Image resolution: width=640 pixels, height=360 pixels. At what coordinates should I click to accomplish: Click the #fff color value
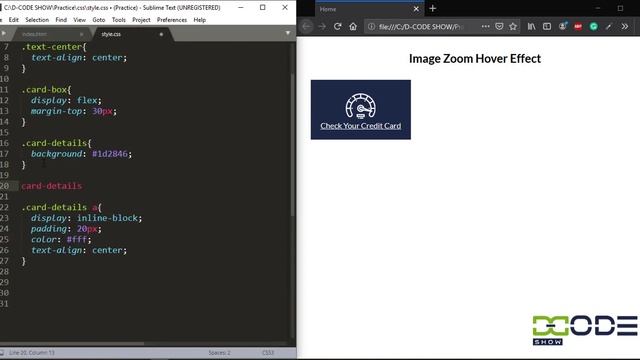pyautogui.click(x=76, y=240)
